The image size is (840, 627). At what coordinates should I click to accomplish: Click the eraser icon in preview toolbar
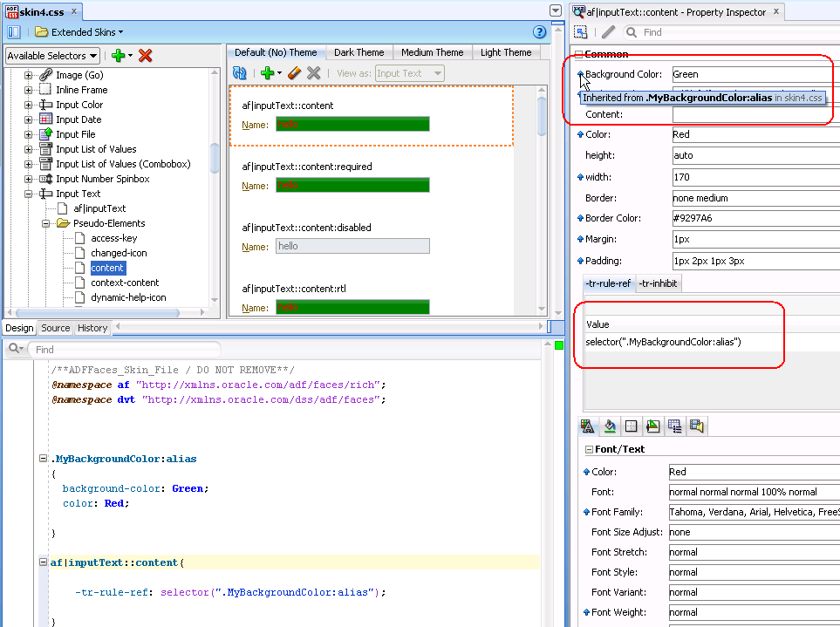[294, 74]
